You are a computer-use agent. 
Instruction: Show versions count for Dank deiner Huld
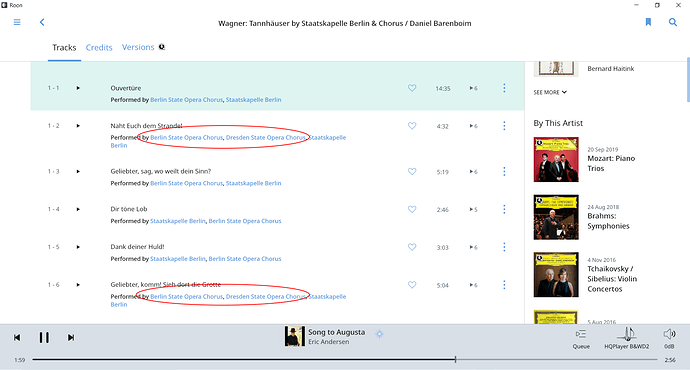point(473,248)
